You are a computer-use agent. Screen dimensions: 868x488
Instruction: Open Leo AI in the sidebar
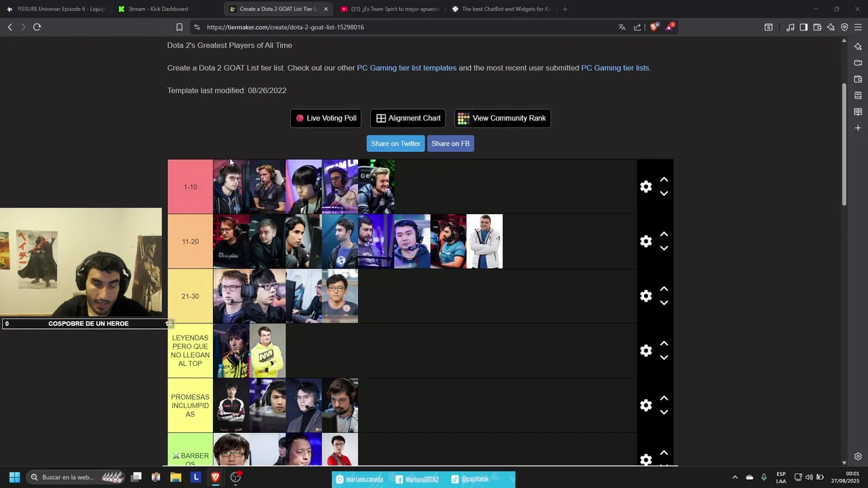point(858,46)
